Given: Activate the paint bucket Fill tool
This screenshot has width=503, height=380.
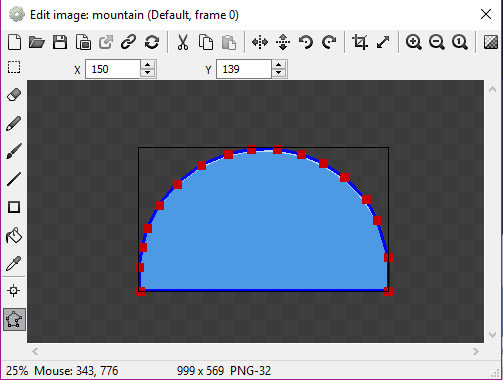Looking at the screenshot, I should (x=14, y=235).
